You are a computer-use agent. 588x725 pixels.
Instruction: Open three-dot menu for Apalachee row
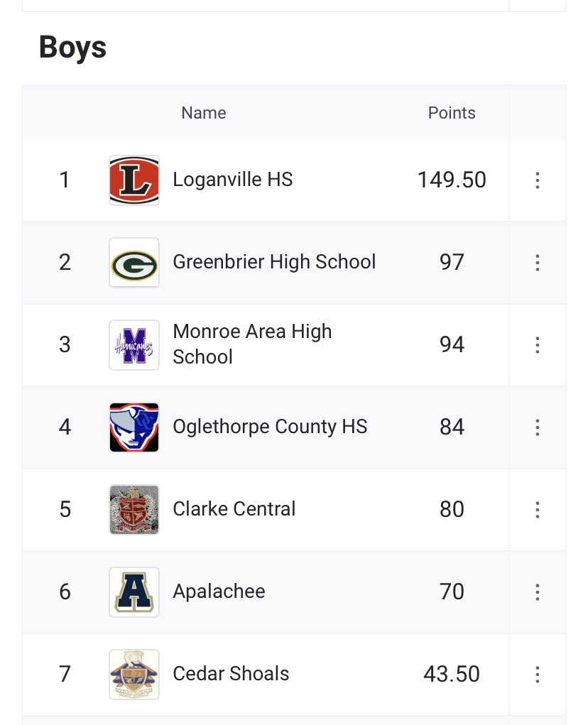[537, 592]
